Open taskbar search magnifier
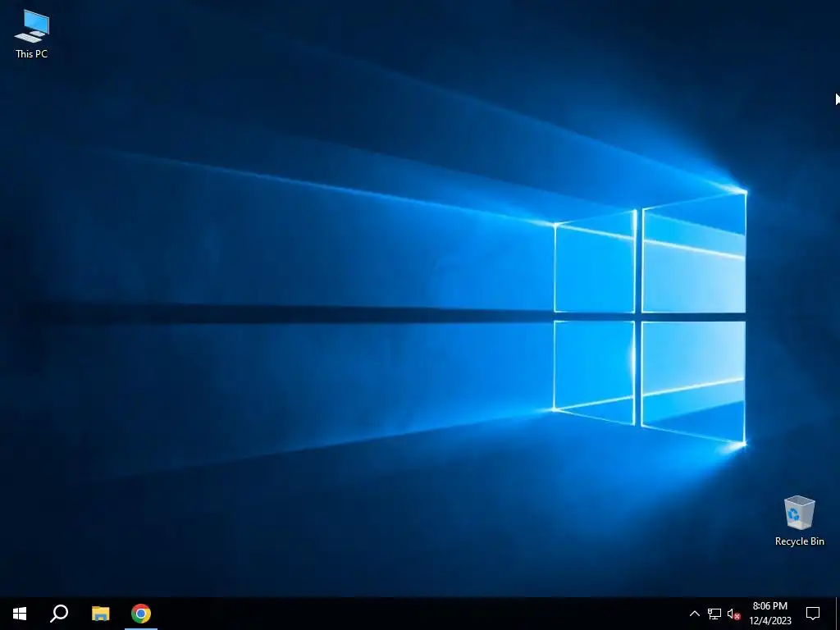The width and height of the screenshot is (840, 630). (59, 614)
